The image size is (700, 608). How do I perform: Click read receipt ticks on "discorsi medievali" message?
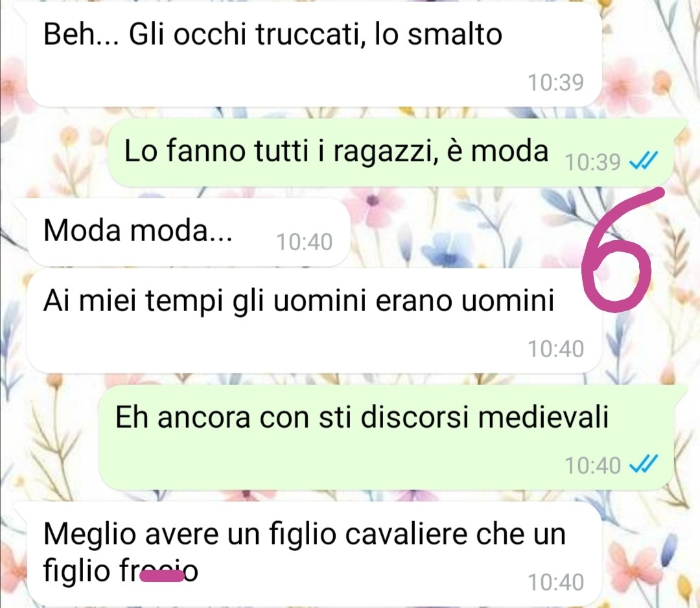point(644,465)
